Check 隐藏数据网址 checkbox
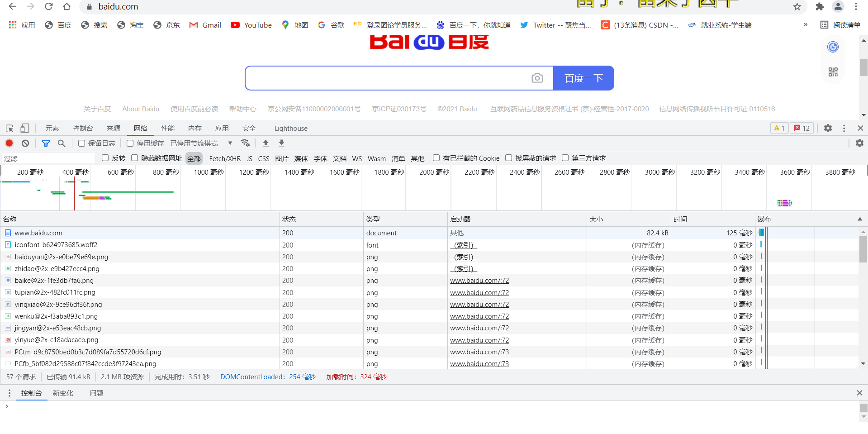 135,158
